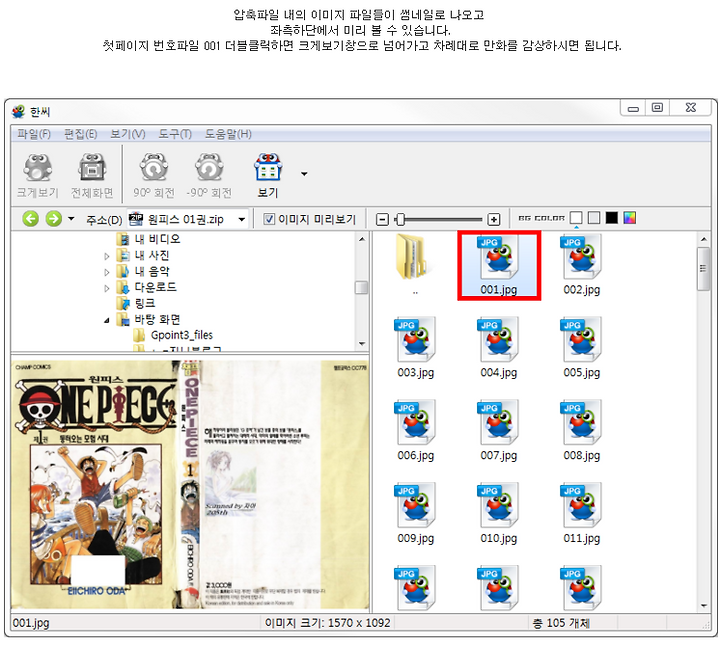Select the white background color swatch
The image size is (720, 647).
pos(576,218)
